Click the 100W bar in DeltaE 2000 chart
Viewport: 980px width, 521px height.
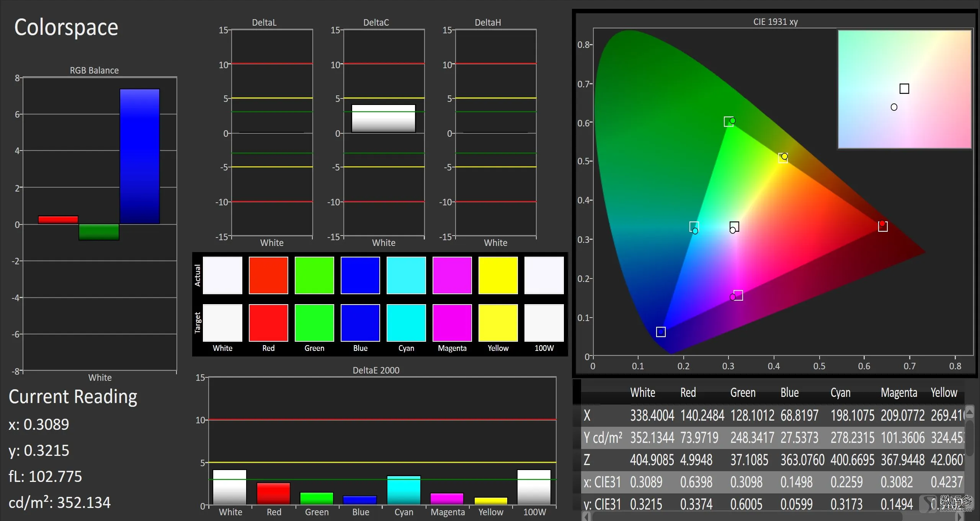[x=534, y=487]
